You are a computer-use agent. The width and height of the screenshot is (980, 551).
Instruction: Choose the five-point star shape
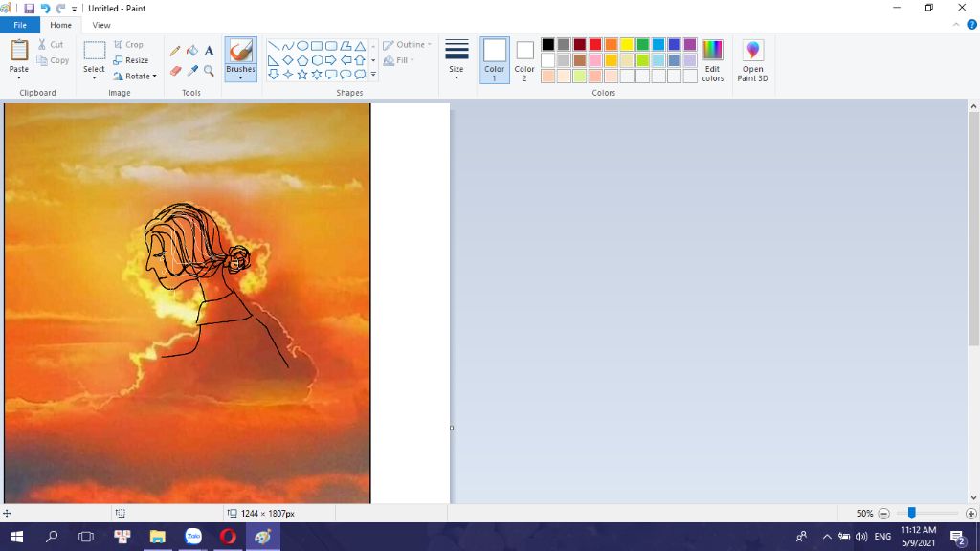301,75
